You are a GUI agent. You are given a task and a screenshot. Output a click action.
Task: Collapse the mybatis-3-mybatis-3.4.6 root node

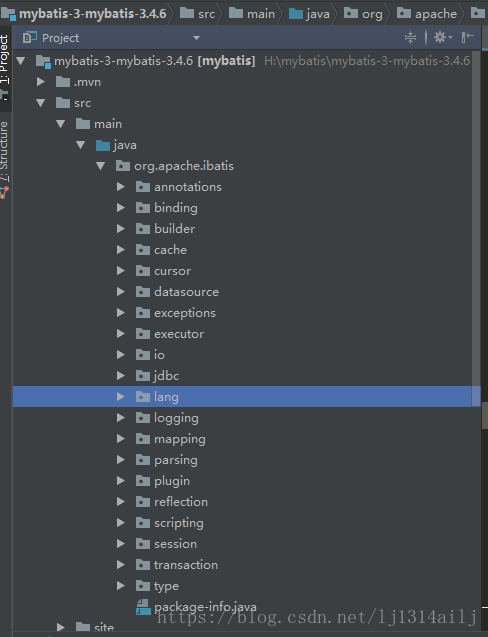(x=21, y=61)
